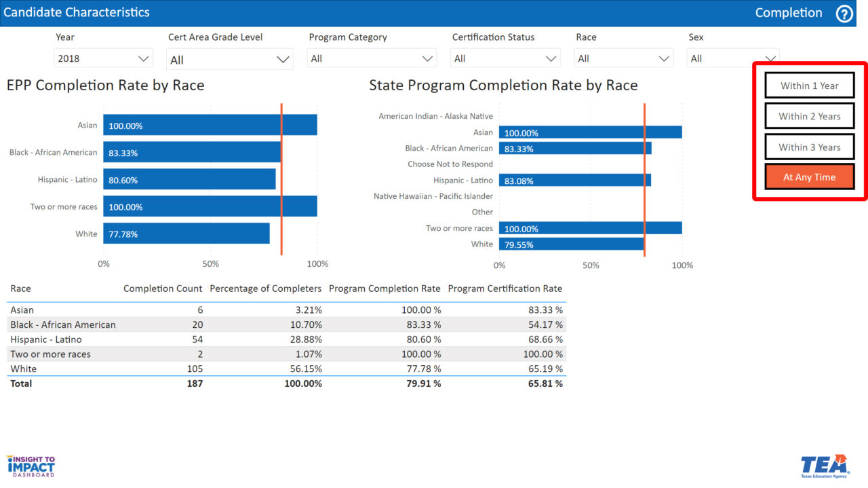Expand the Cert Area Grade Level dropdown
868x488 pixels.
click(x=230, y=60)
